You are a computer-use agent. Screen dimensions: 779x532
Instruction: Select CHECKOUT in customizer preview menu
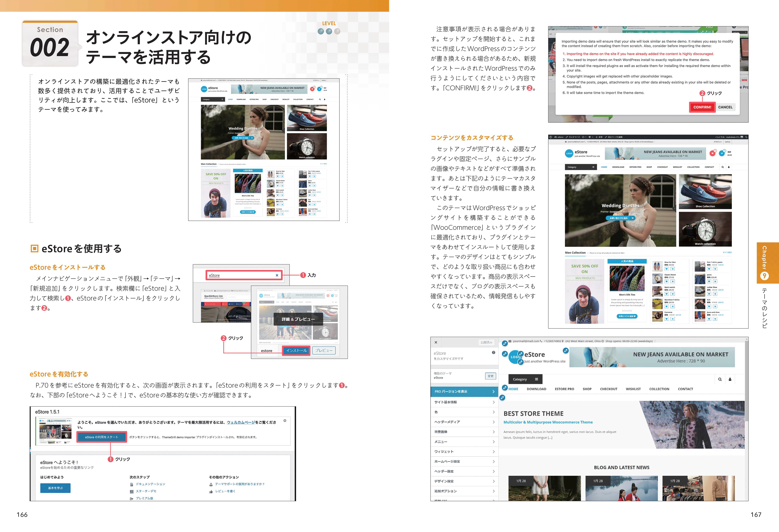(608, 389)
